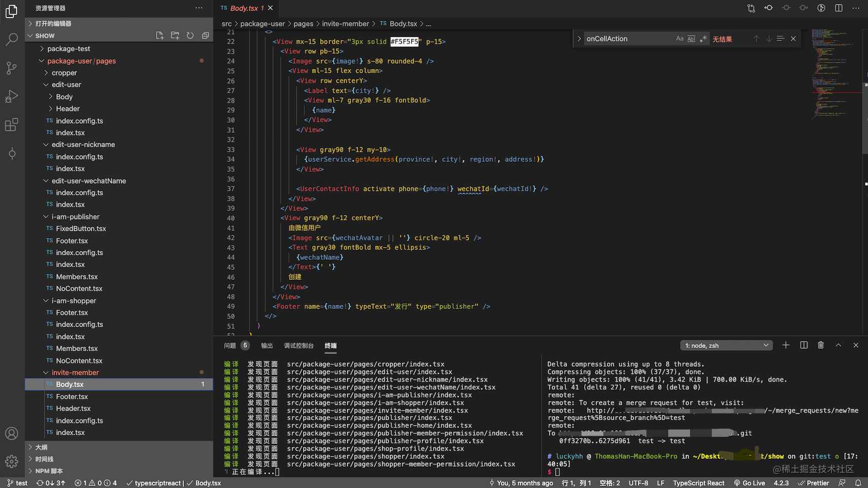Click the #F5F5F5 color value in code

(405, 42)
